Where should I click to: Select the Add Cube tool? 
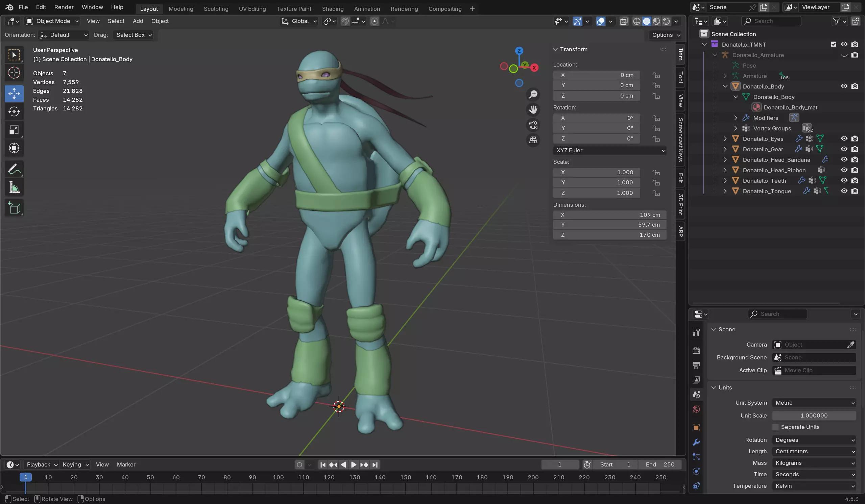14,208
